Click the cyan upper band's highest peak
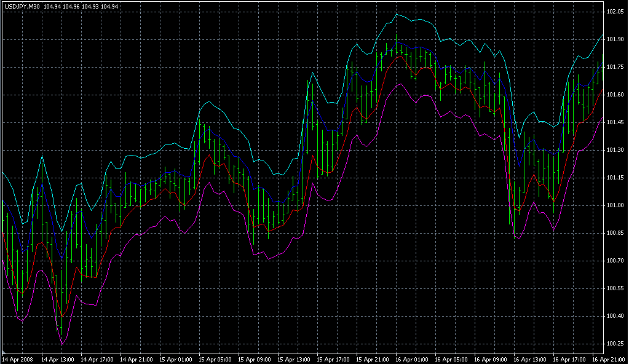The image size is (629, 364). [397, 15]
